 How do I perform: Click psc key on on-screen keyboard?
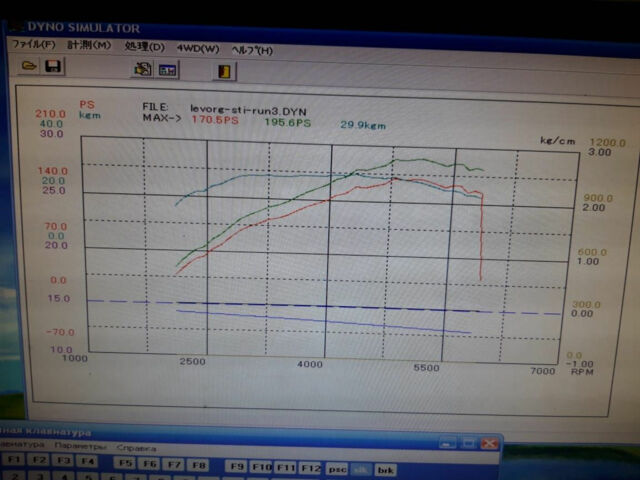(337, 469)
